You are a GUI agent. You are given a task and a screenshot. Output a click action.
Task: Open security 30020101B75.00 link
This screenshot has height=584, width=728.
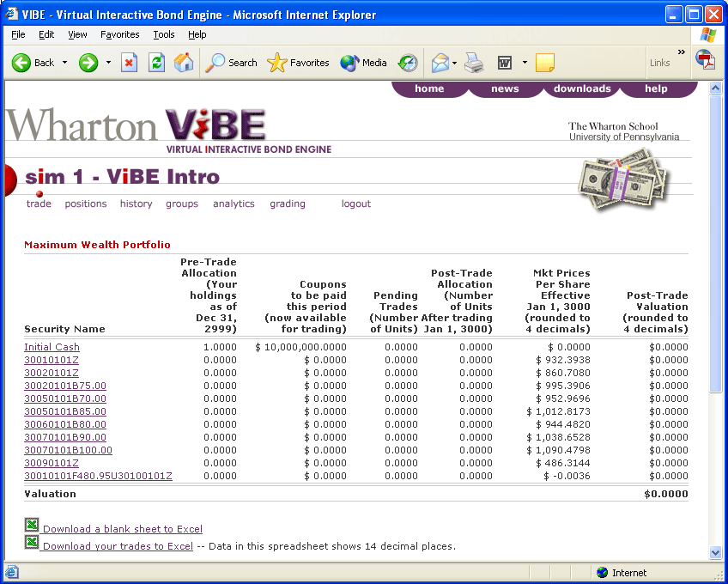65,386
